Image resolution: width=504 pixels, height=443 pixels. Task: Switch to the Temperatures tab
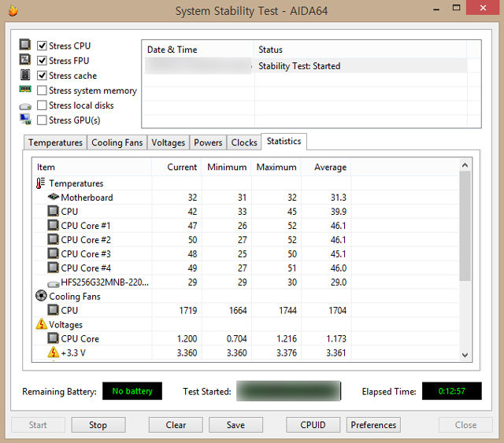click(x=55, y=142)
